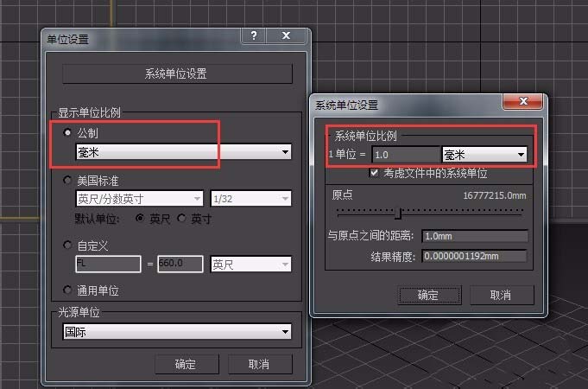Click the 1 单位 = 1.0 value field
The height and width of the screenshot is (389, 588).
point(406,155)
